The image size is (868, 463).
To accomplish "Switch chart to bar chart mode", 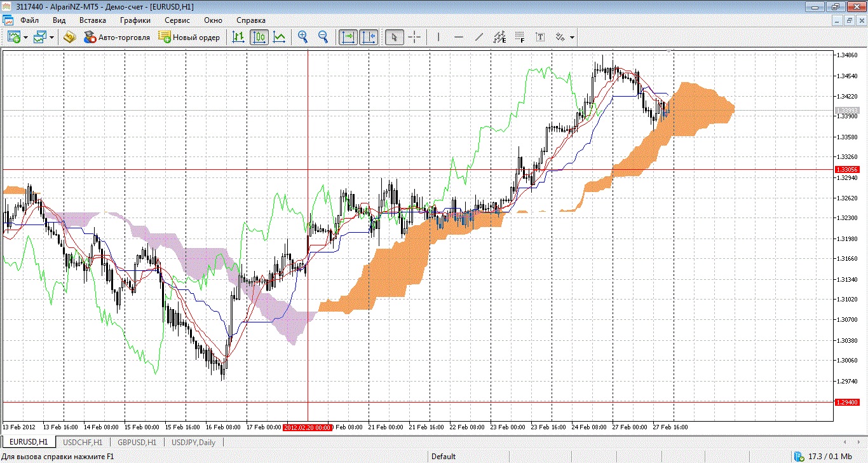I will [238, 38].
